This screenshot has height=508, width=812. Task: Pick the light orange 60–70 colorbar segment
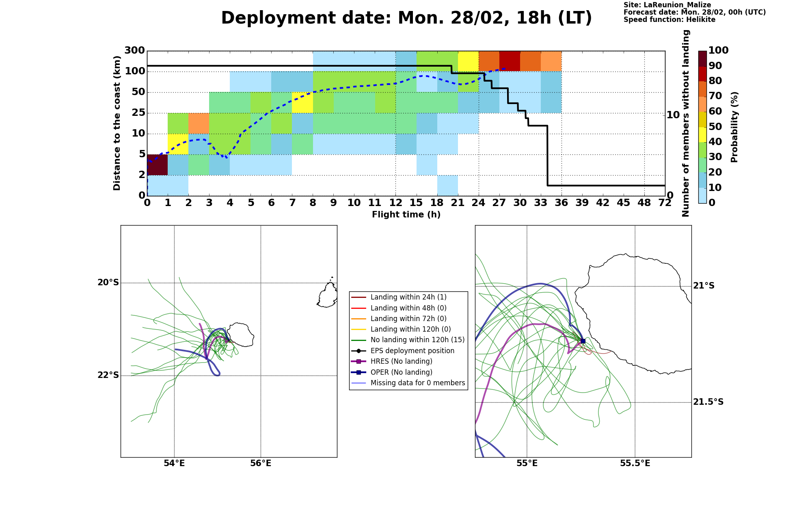[702, 104]
